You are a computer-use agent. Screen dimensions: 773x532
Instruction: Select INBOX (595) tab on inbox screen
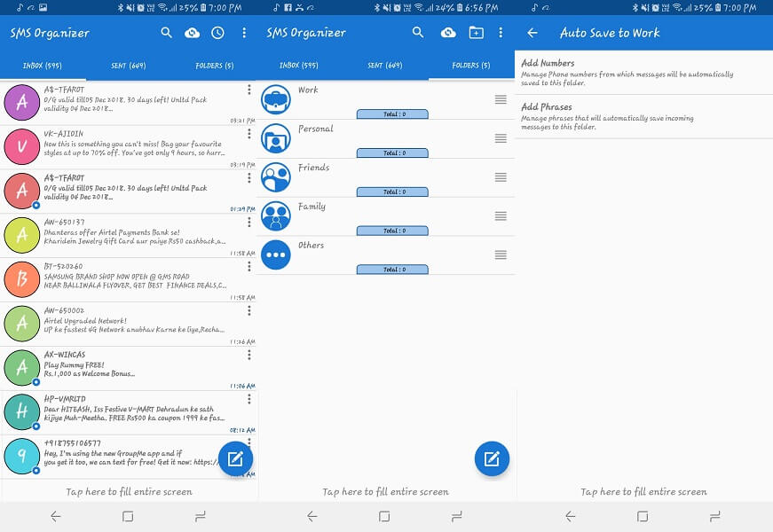(43, 66)
